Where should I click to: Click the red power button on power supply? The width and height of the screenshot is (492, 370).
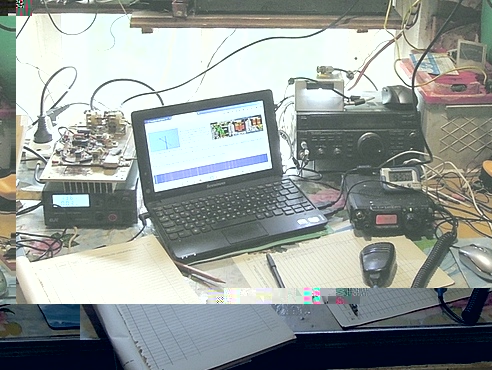click(x=112, y=218)
